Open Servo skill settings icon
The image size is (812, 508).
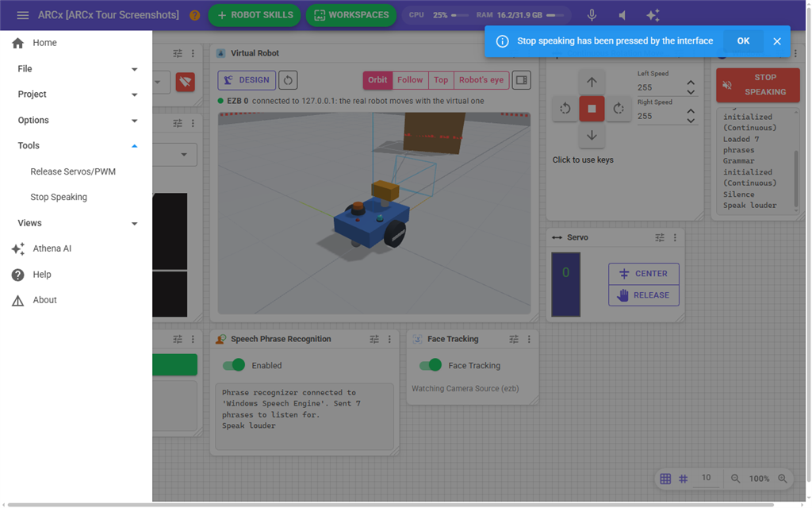tap(659, 237)
